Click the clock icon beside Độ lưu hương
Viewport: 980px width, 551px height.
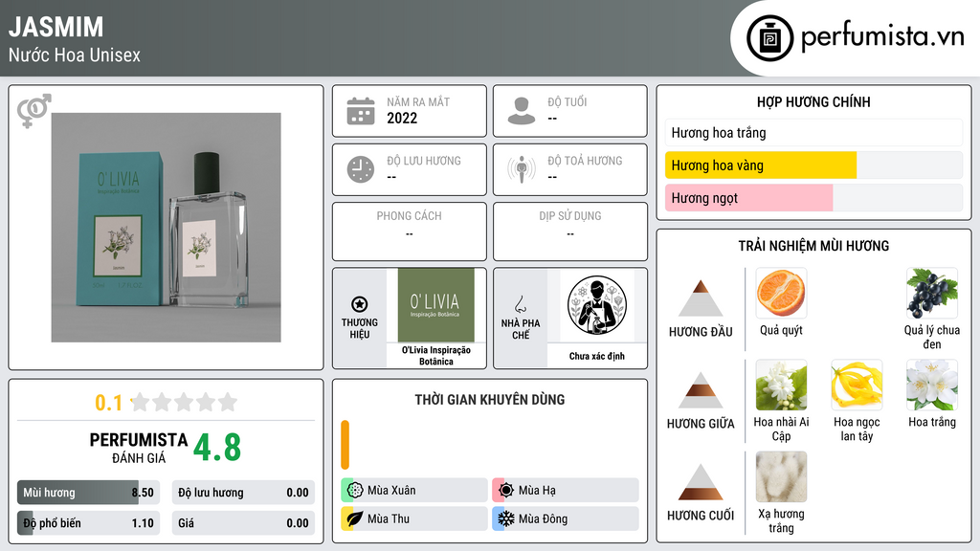tap(361, 169)
